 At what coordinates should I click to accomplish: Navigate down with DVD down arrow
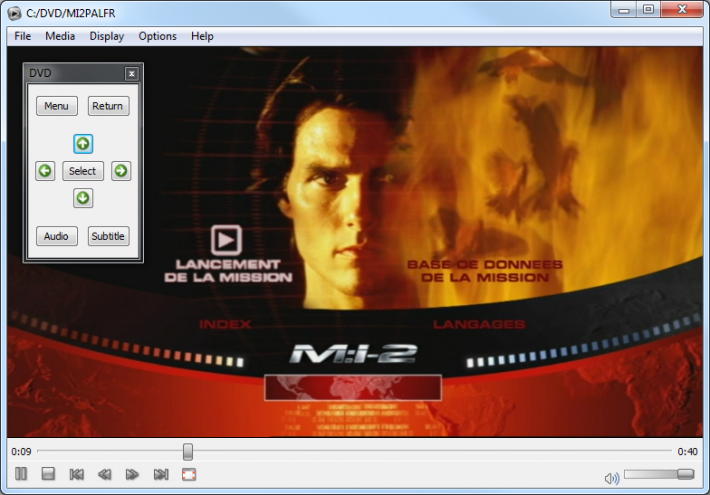pos(83,198)
